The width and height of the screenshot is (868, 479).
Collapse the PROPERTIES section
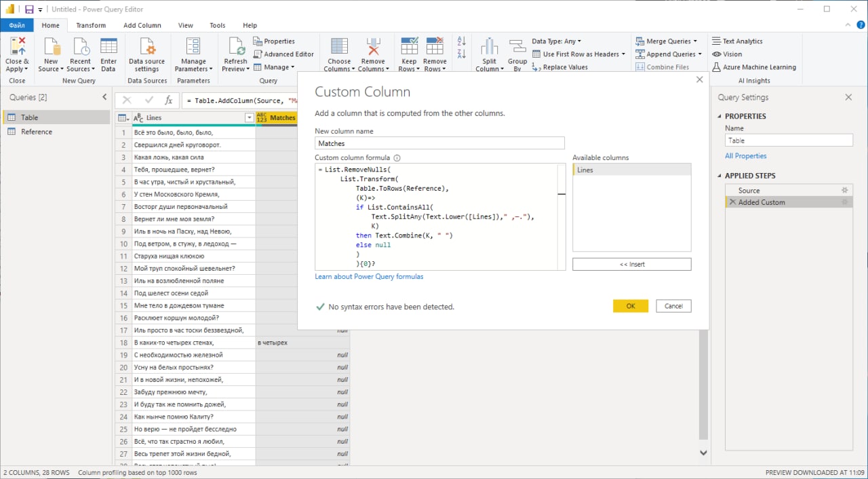pyautogui.click(x=720, y=116)
